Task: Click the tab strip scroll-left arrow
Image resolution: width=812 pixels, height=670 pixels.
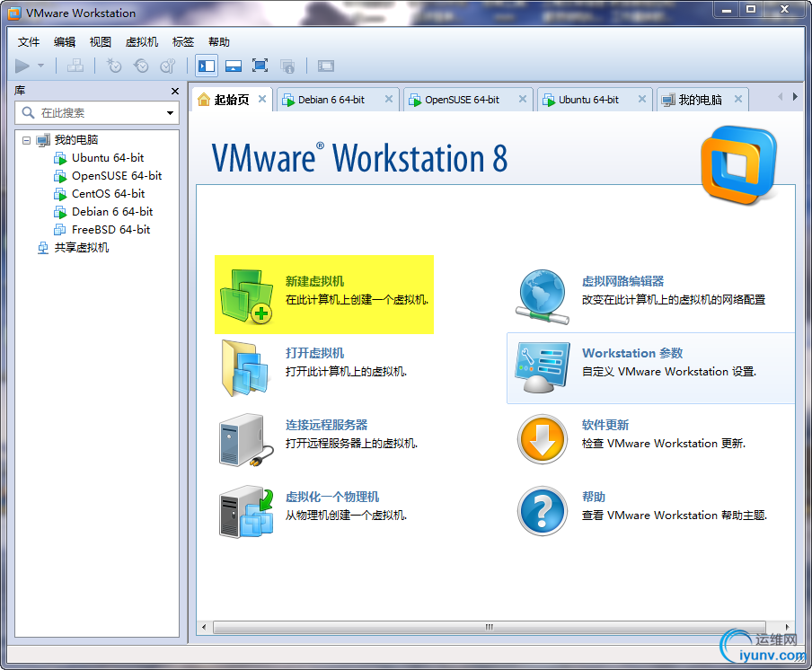Action: point(781,97)
